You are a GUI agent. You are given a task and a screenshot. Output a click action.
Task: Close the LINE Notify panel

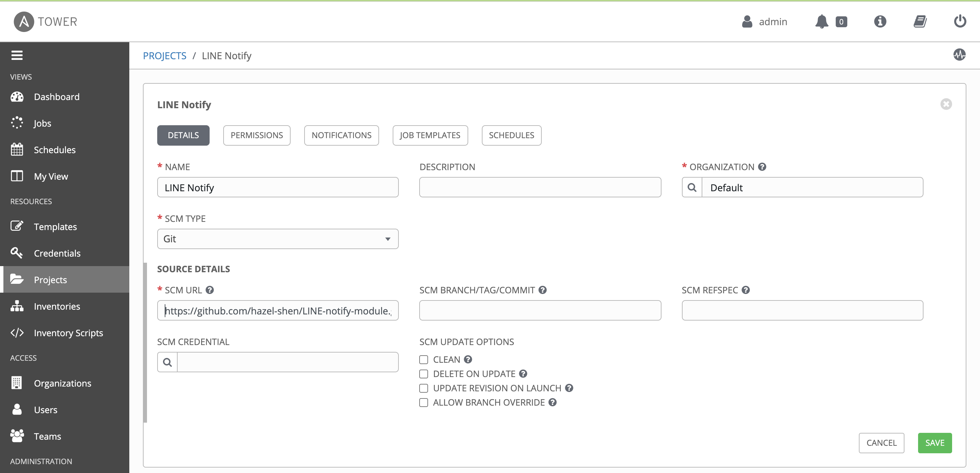tap(946, 104)
